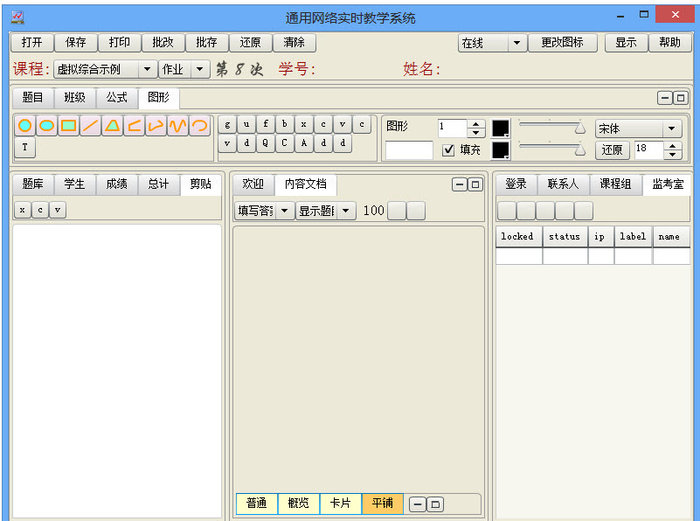
Task: Switch to the 公式 tab
Action: point(117,97)
